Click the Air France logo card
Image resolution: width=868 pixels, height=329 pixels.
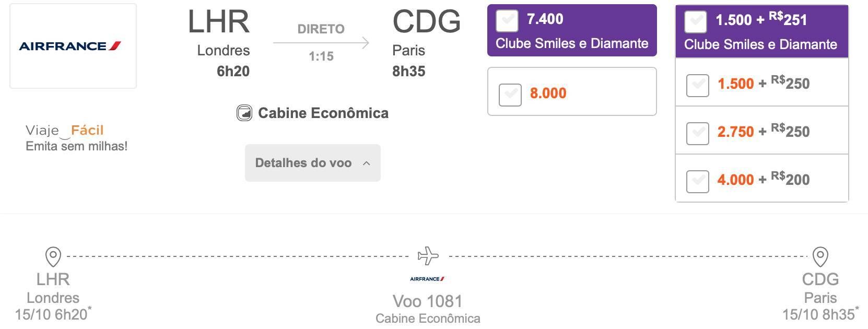(x=73, y=46)
